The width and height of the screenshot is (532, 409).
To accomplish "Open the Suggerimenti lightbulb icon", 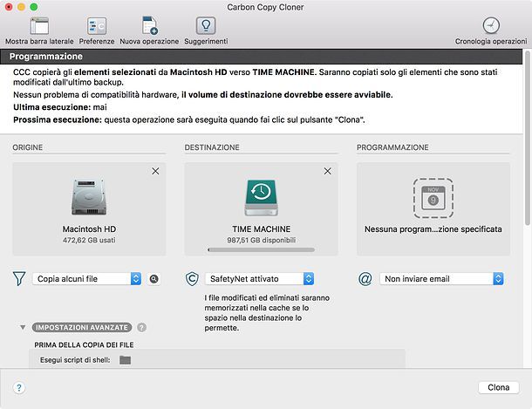I will [206, 26].
